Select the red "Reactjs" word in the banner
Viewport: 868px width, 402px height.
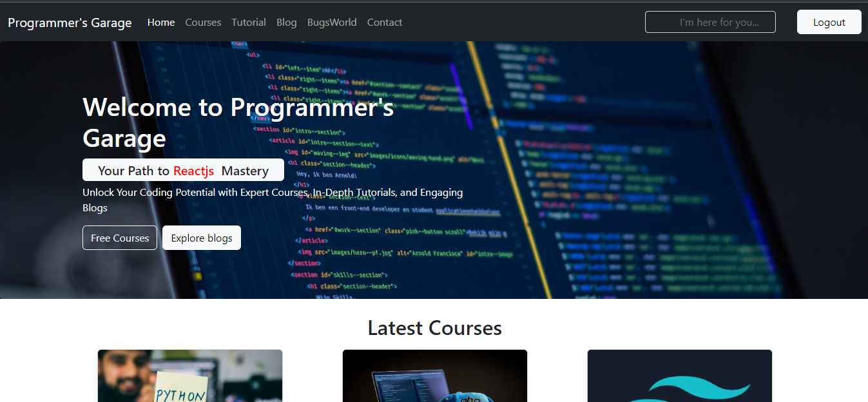pos(193,171)
